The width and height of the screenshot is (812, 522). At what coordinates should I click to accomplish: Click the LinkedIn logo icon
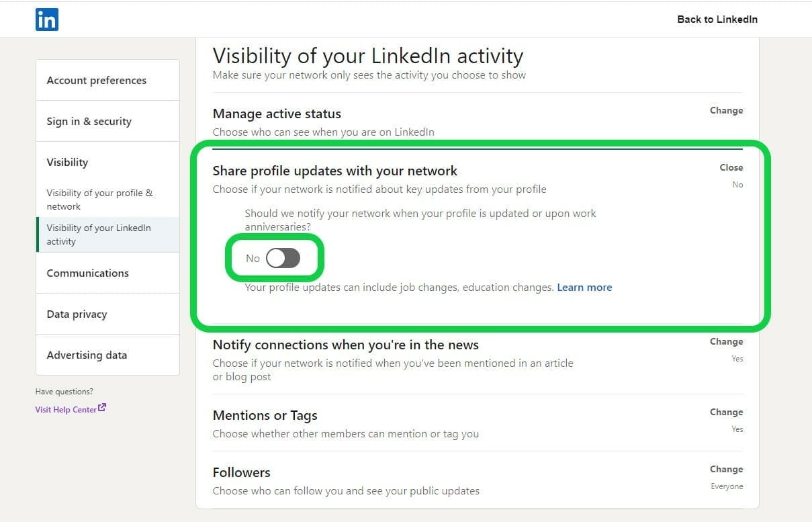tap(46, 19)
